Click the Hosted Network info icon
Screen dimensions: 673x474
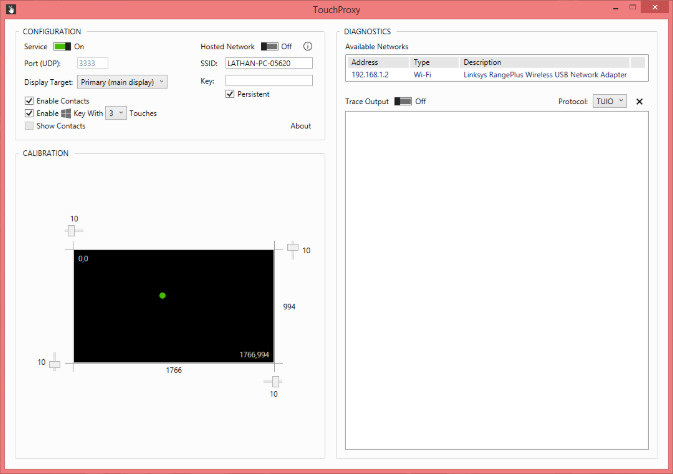point(307,46)
